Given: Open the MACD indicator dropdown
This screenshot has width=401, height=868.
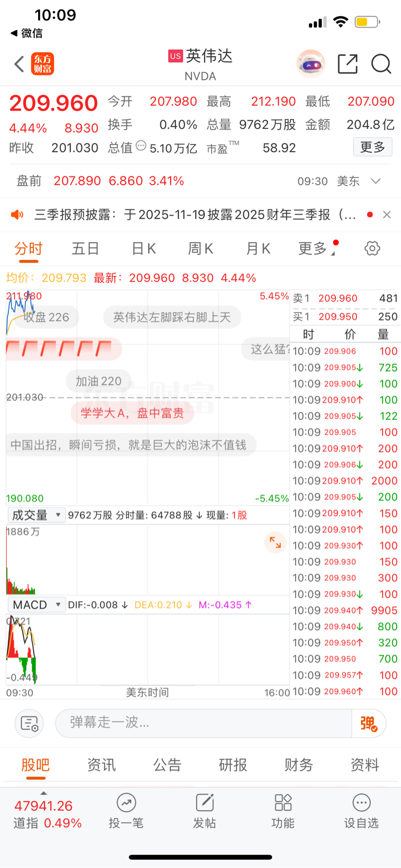Looking at the screenshot, I should (36, 605).
